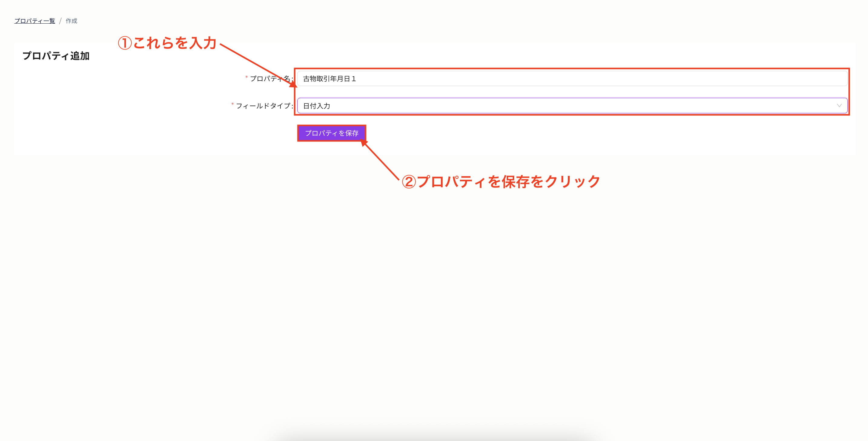Click the 作成 breadcrumb item

coord(71,21)
